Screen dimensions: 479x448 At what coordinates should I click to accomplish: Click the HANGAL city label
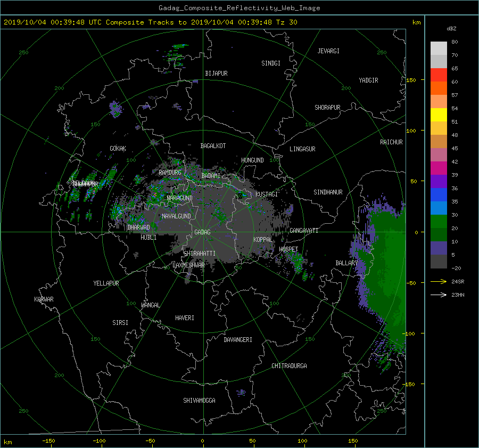(x=151, y=305)
